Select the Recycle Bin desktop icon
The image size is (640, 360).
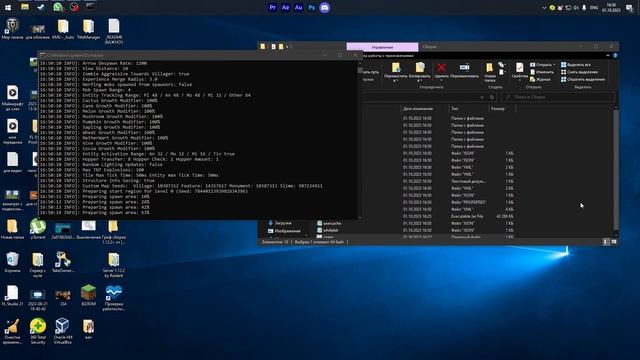(12, 262)
